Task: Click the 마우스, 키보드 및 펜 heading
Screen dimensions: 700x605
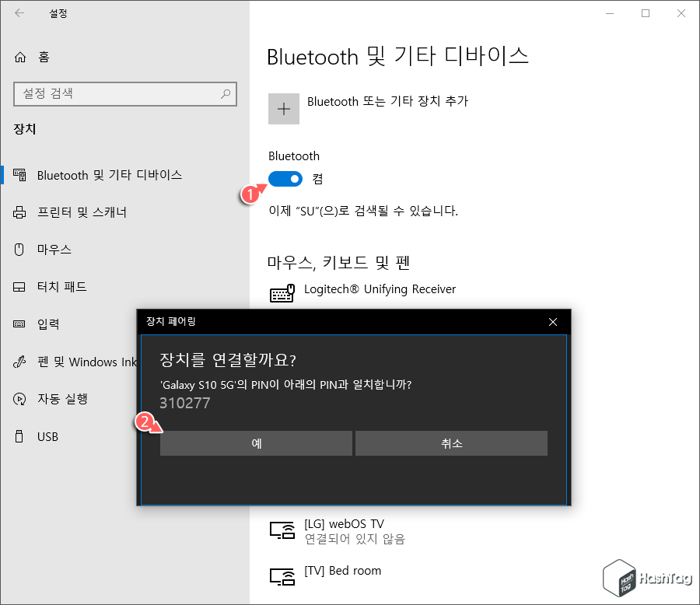Action: 338,263
